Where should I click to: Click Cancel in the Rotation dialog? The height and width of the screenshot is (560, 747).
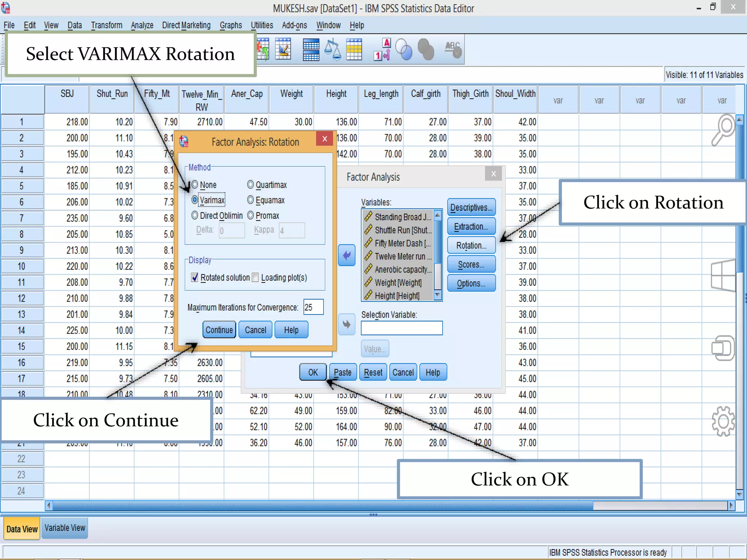click(255, 330)
